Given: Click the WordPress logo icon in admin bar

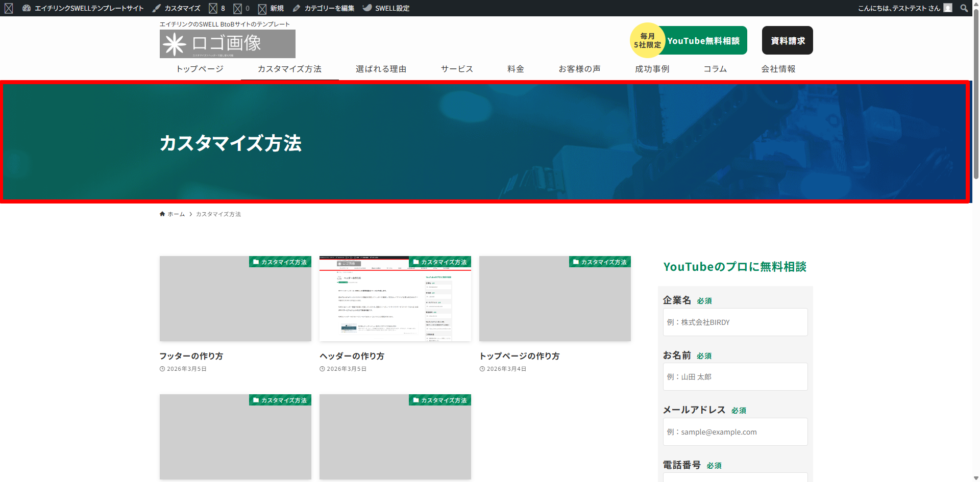Looking at the screenshot, I should [9, 8].
